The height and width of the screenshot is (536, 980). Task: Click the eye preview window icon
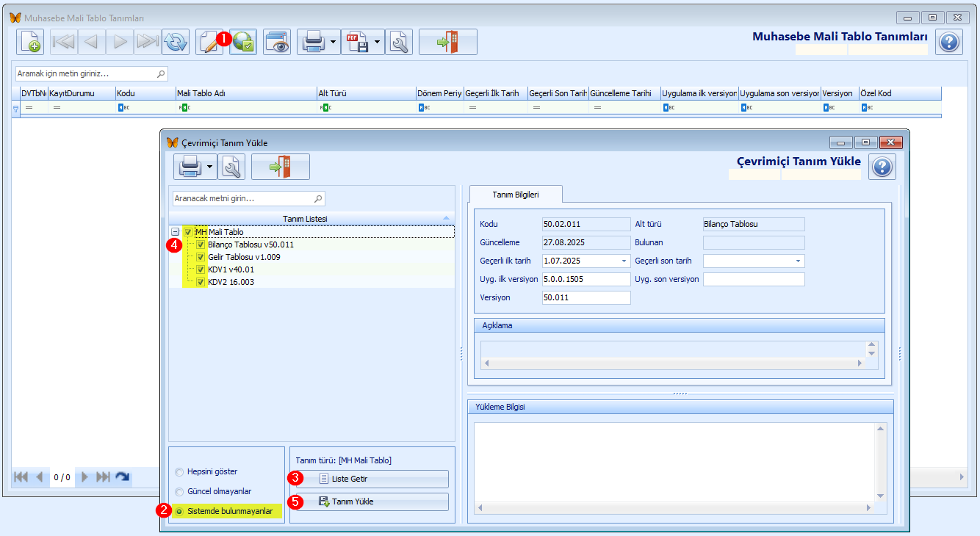point(277,43)
